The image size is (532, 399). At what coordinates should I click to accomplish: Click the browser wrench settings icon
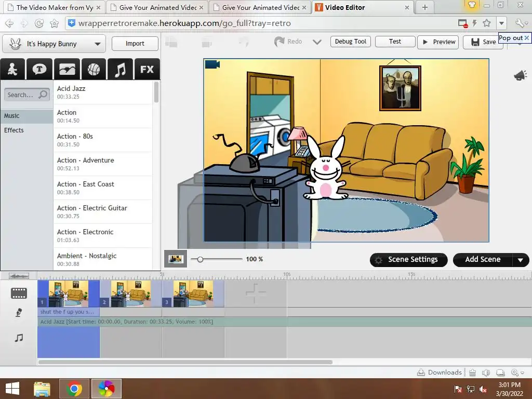[520, 23]
